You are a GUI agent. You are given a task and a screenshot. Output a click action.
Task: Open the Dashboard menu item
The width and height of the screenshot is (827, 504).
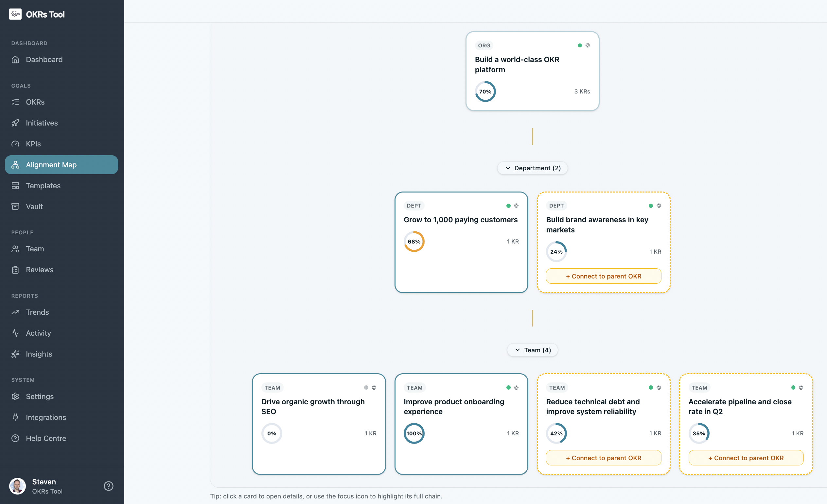pos(44,59)
